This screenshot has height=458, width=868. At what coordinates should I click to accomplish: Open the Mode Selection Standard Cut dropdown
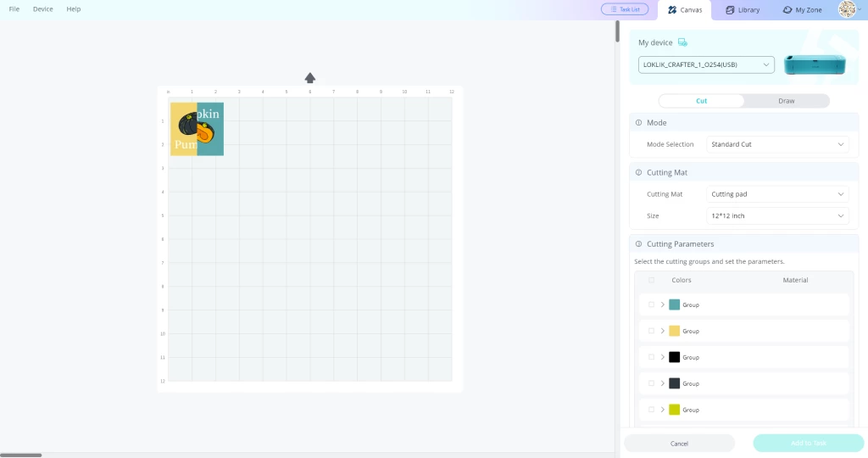click(x=777, y=144)
